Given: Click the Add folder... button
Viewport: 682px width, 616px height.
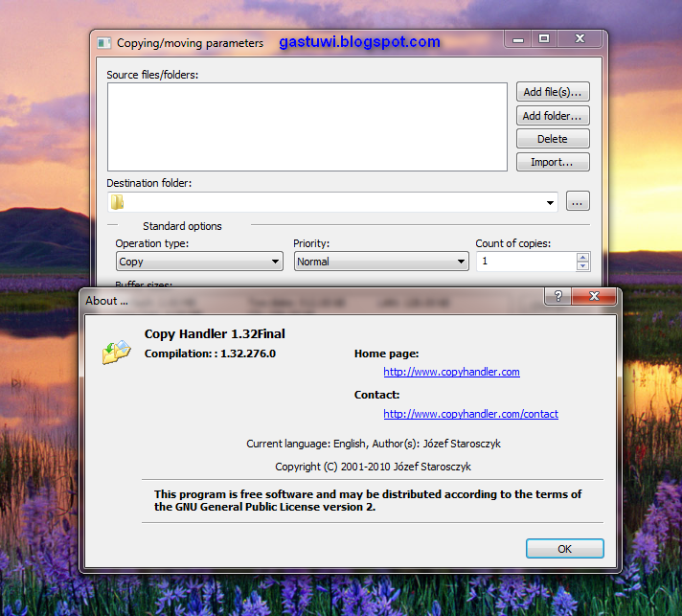Looking at the screenshot, I should [x=553, y=116].
